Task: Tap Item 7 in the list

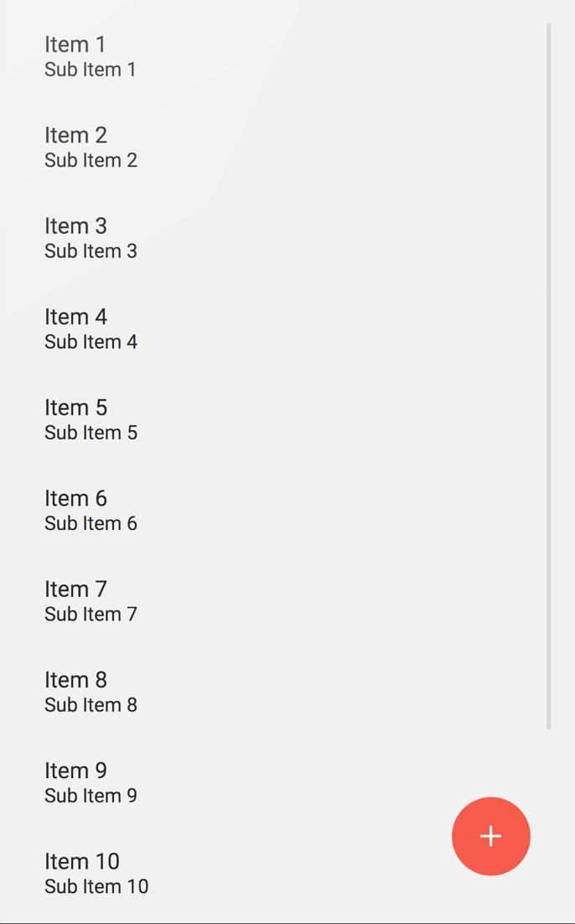Action: [x=75, y=589]
